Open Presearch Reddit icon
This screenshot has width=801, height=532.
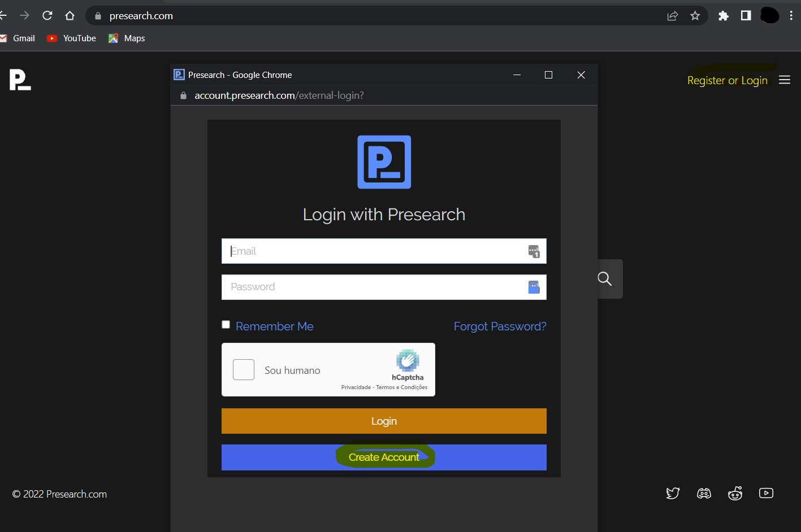pyautogui.click(x=735, y=494)
